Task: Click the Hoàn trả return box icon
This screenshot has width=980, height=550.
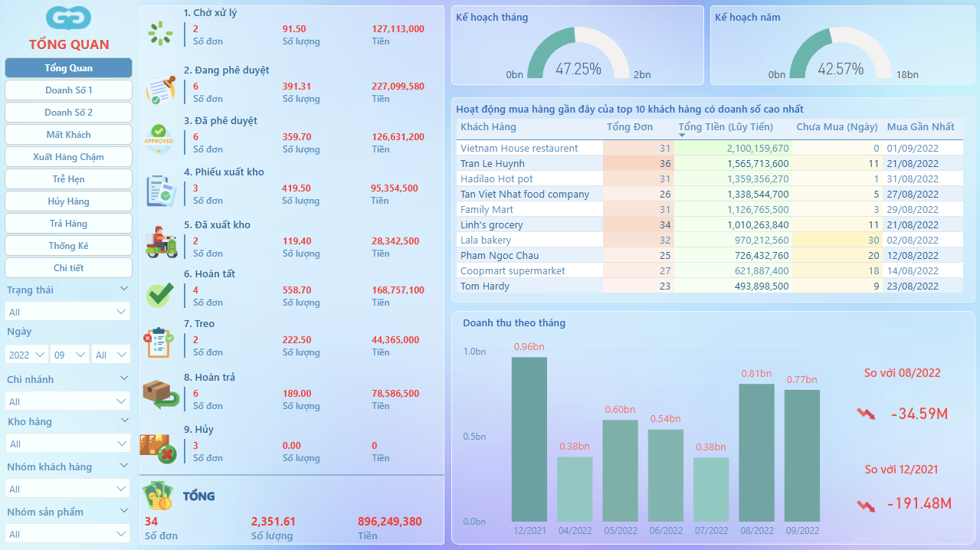Action: pyautogui.click(x=161, y=394)
